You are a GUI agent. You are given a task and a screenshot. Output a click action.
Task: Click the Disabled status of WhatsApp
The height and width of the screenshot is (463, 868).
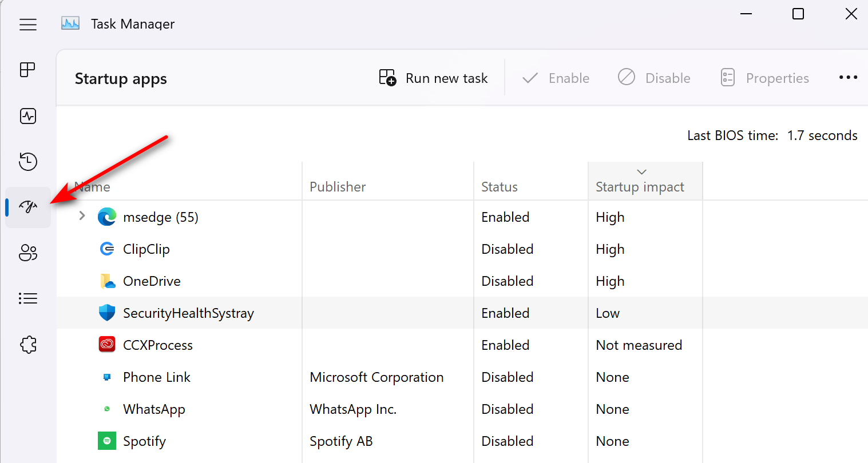pyautogui.click(x=508, y=409)
